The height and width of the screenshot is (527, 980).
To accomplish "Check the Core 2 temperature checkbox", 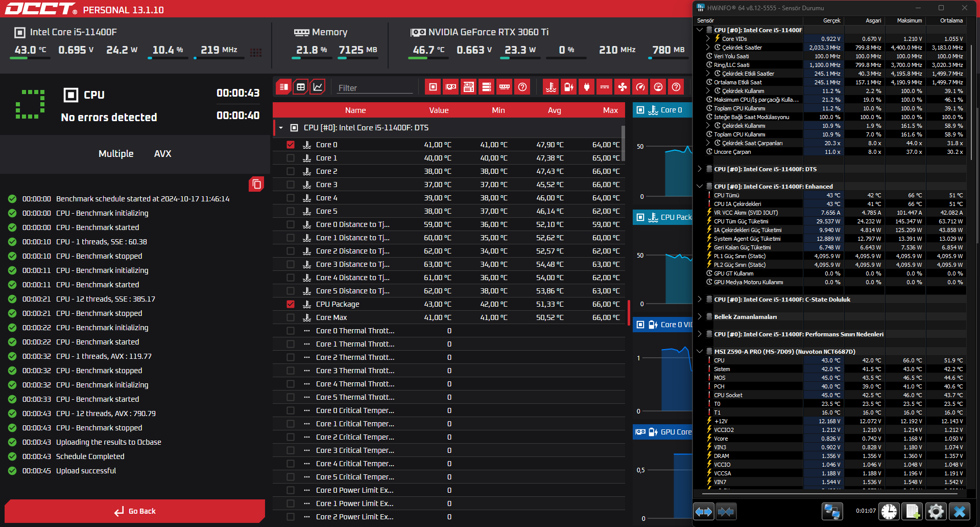I will coord(291,171).
